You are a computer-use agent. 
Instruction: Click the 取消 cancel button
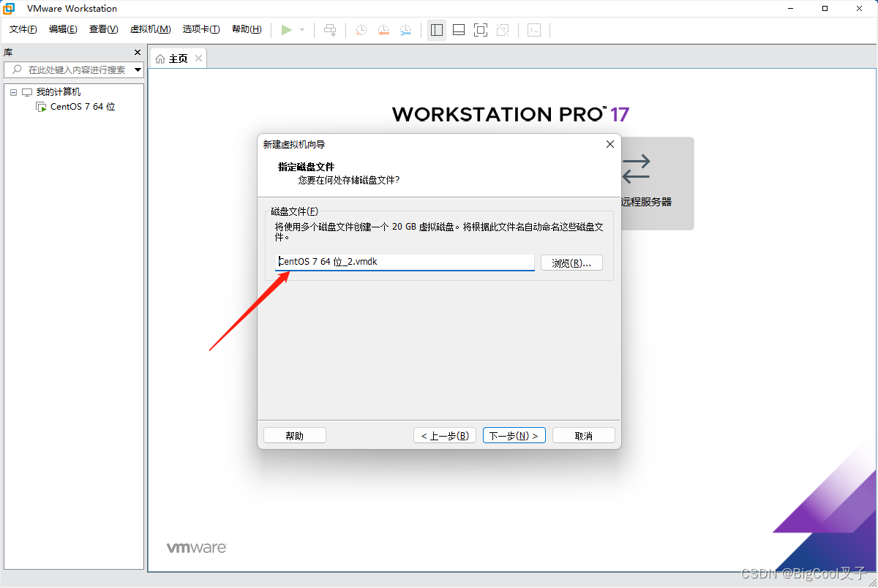point(584,436)
